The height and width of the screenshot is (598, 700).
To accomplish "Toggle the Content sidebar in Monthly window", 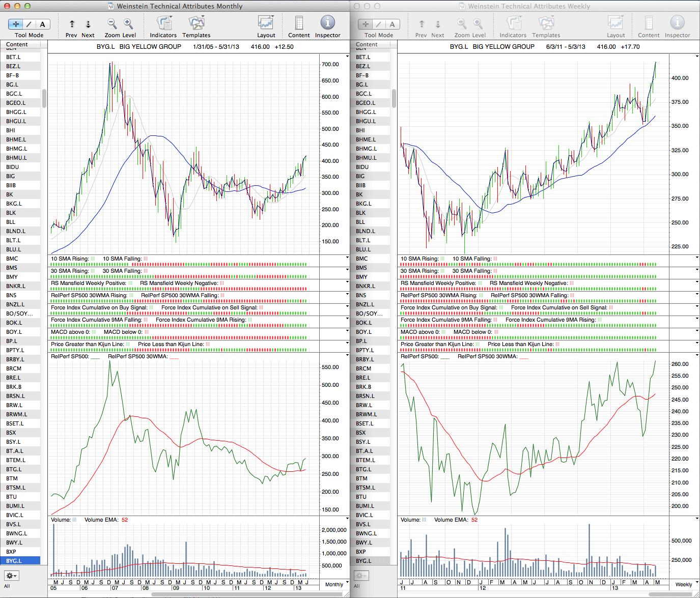I will tap(299, 23).
